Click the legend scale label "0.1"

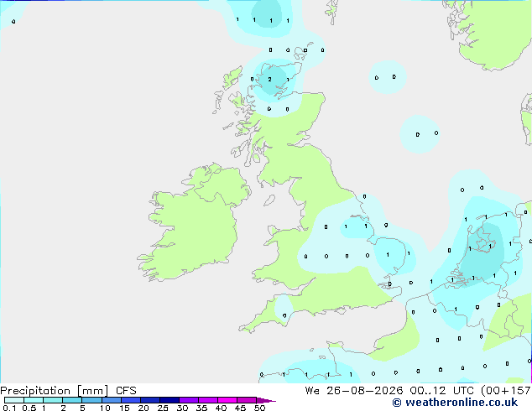coord(9,408)
